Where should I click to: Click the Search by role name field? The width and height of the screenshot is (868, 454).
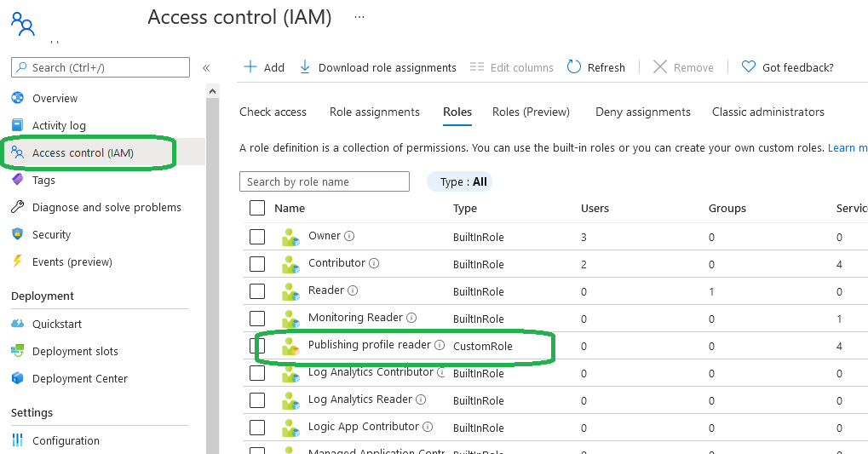coord(324,181)
